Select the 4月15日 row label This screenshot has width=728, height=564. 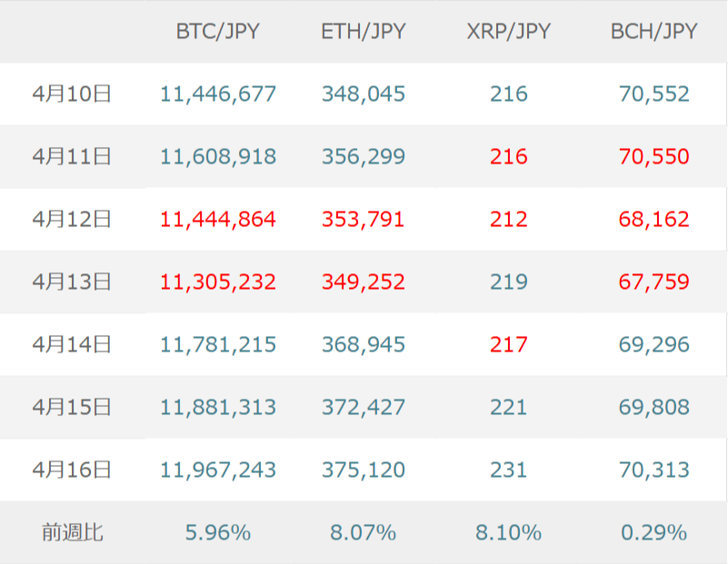(x=72, y=408)
